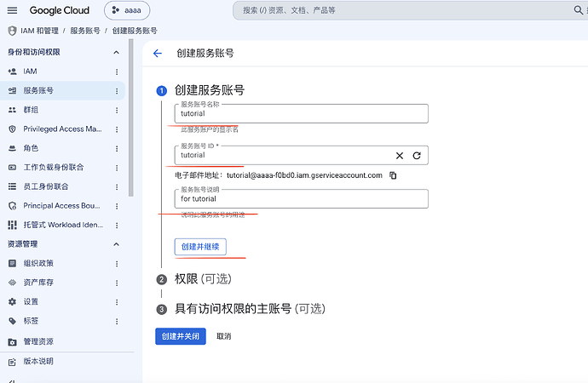The height and width of the screenshot is (383, 588).
Task: Open 版本说明 sidebar item
Action: [62, 362]
